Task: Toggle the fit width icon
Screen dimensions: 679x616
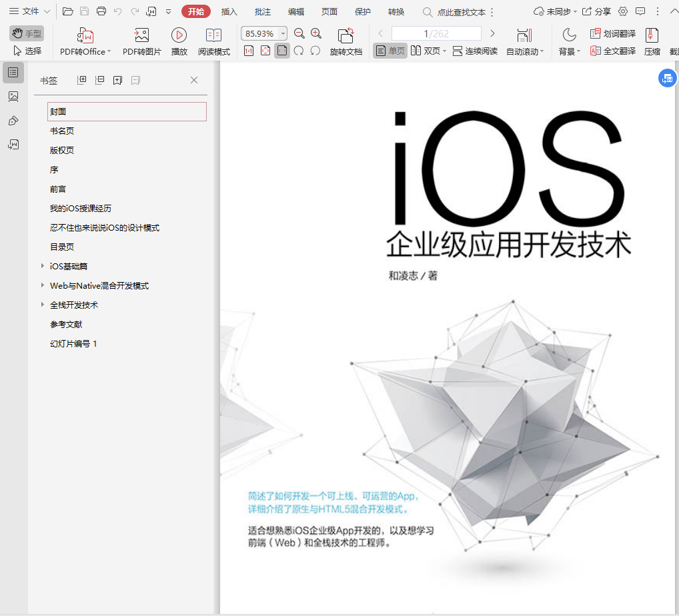Action: tap(282, 51)
